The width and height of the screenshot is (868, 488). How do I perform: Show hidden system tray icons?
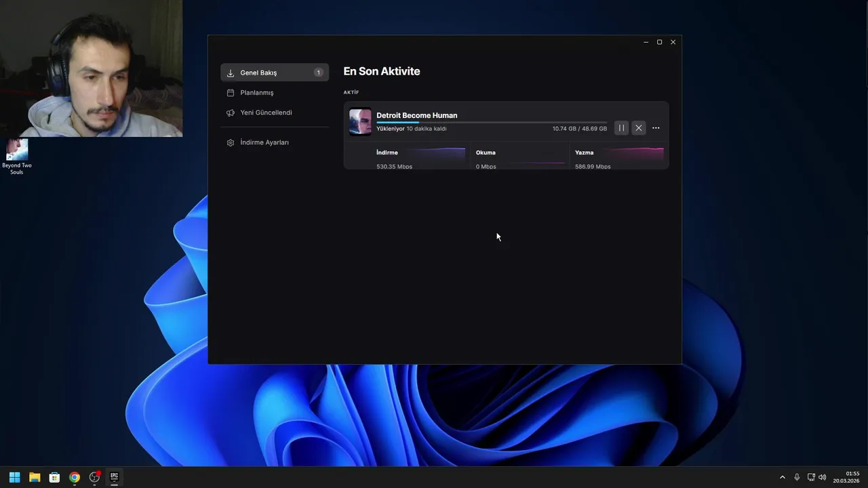(782, 477)
